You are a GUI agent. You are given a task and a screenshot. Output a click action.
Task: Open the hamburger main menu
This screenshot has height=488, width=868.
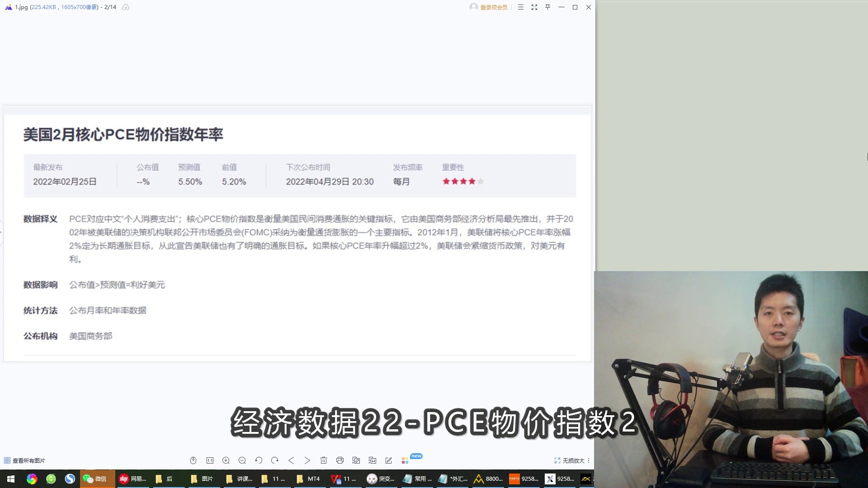(x=521, y=7)
